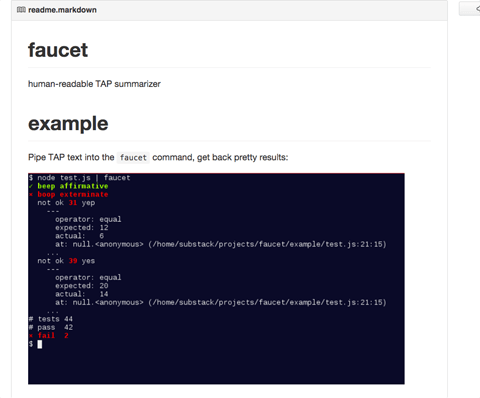The image size is (480, 398).
Task: Click the 'actual: 14' line in terminal
Action: click(82, 294)
